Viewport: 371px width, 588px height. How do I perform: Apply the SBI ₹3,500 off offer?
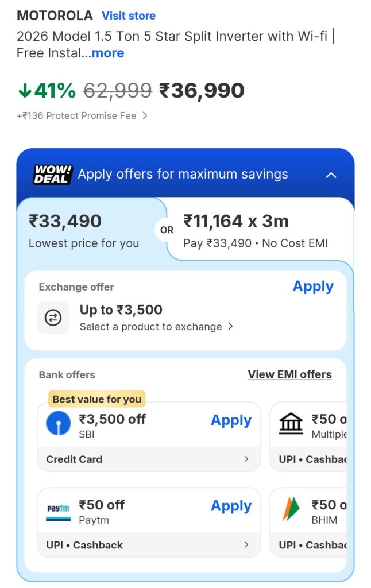coord(231,420)
